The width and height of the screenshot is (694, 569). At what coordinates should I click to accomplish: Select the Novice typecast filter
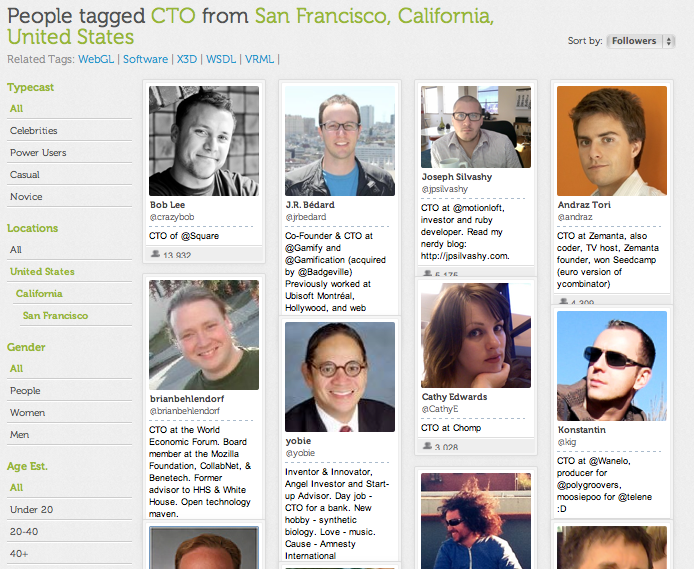[x=26, y=197]
